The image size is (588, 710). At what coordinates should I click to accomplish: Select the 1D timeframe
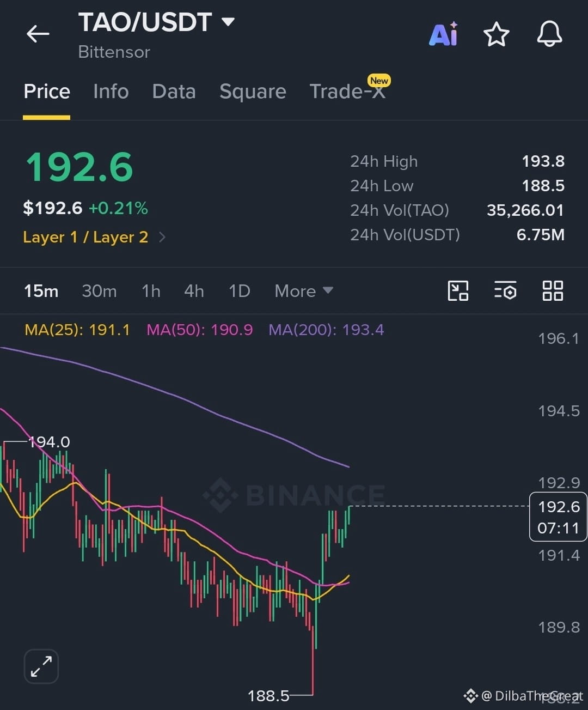[x=240, y=291]
